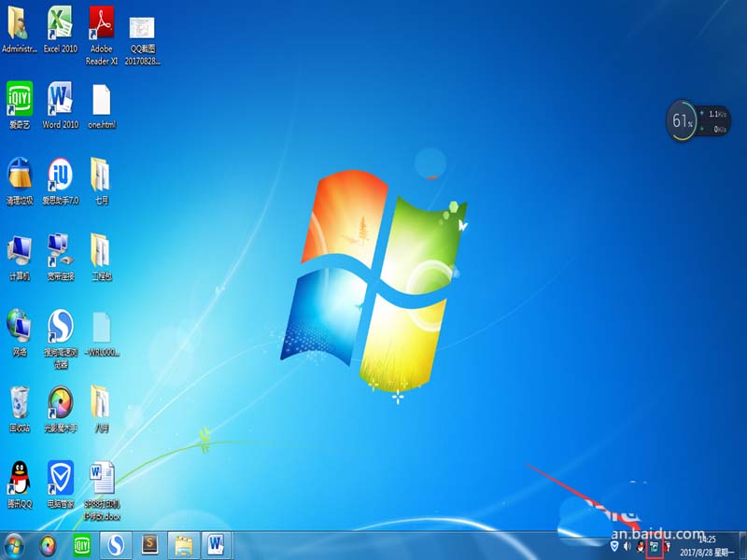Select the QQ截图 20170828 image file
This screenshot has width=747, height=560.
142,40
